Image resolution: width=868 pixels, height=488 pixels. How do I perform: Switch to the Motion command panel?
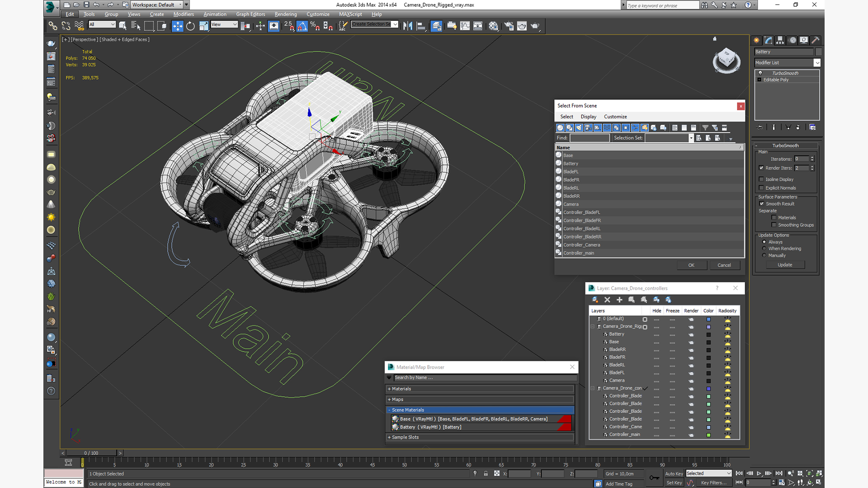point(792,40)
